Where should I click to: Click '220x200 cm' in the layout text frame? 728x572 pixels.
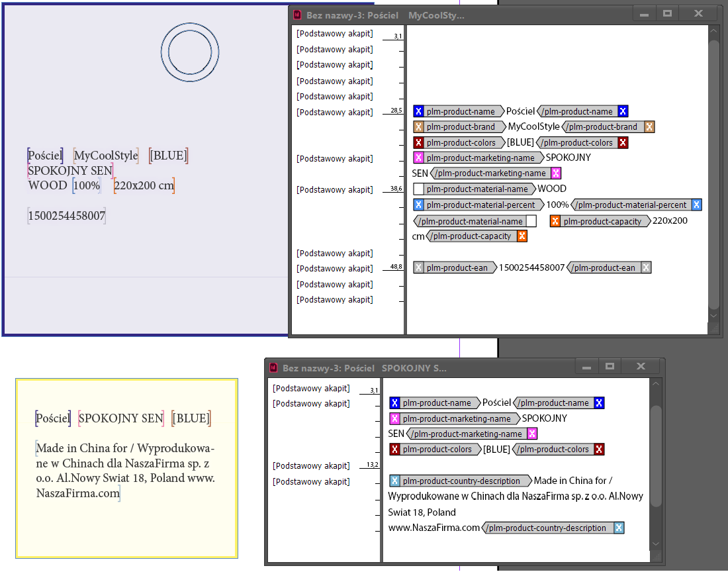coord(144,185)
